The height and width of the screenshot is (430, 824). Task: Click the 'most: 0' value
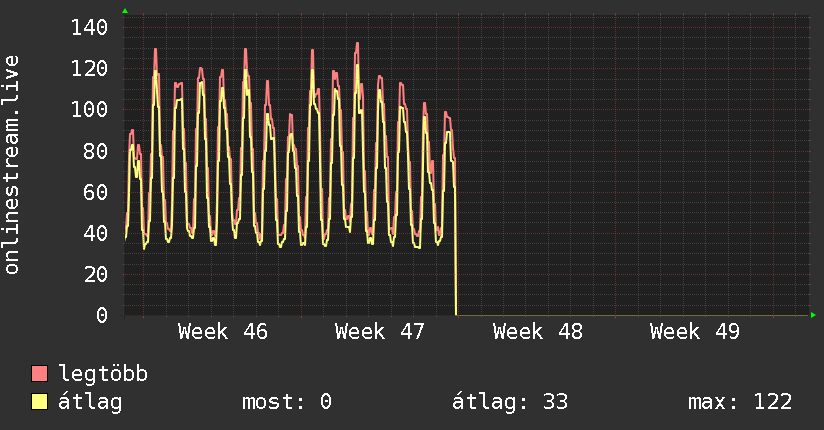[x=287, y=402]
